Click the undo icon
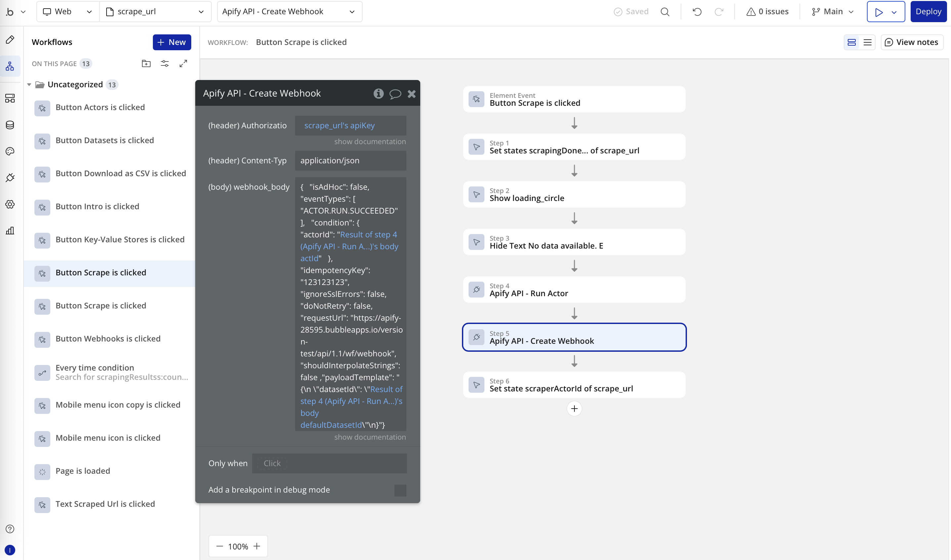951x560 pixels. pyautogui.click(x=697, y=11)
